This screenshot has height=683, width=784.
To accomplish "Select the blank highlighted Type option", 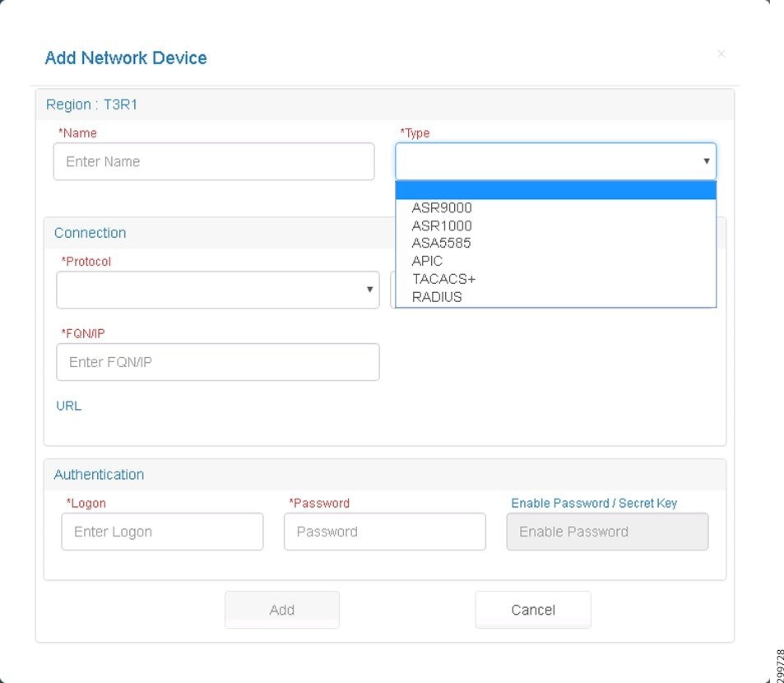I will pos(555,190).
